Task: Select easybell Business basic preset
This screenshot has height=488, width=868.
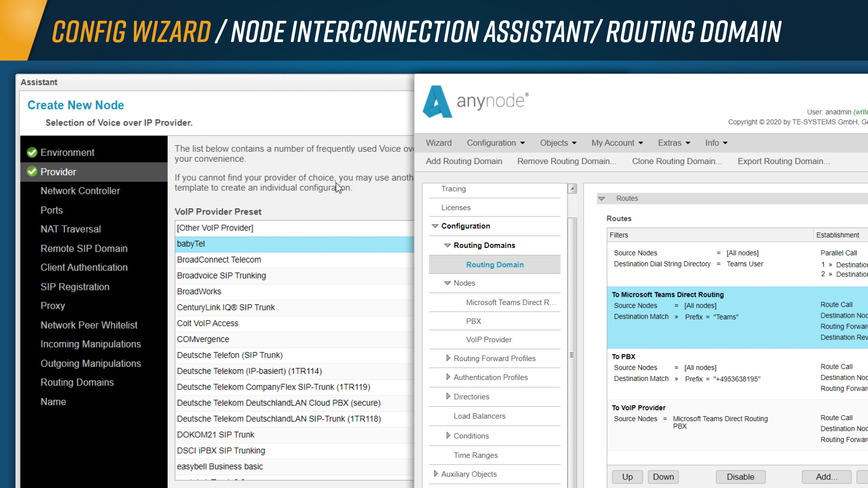Action: pos(294,466)
